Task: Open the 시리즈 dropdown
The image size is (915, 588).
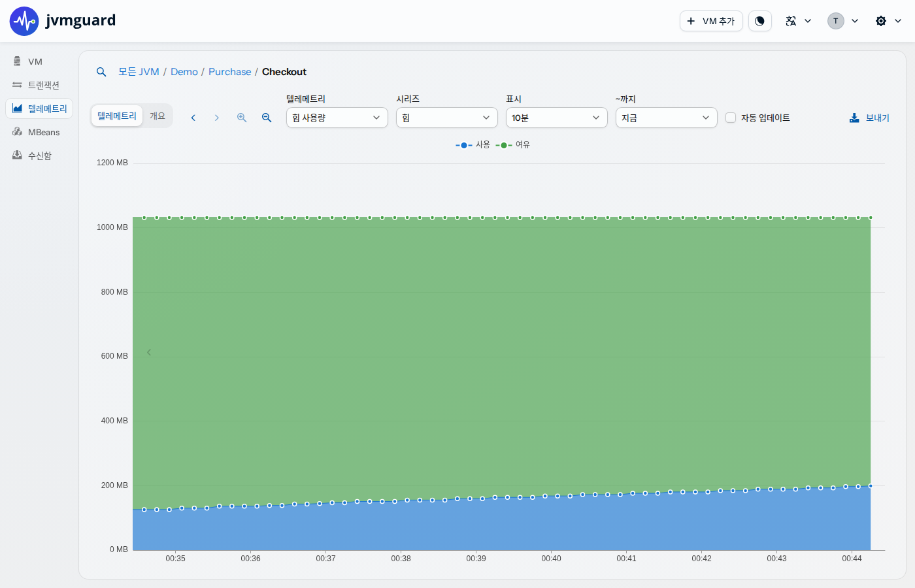Action: 447,118
